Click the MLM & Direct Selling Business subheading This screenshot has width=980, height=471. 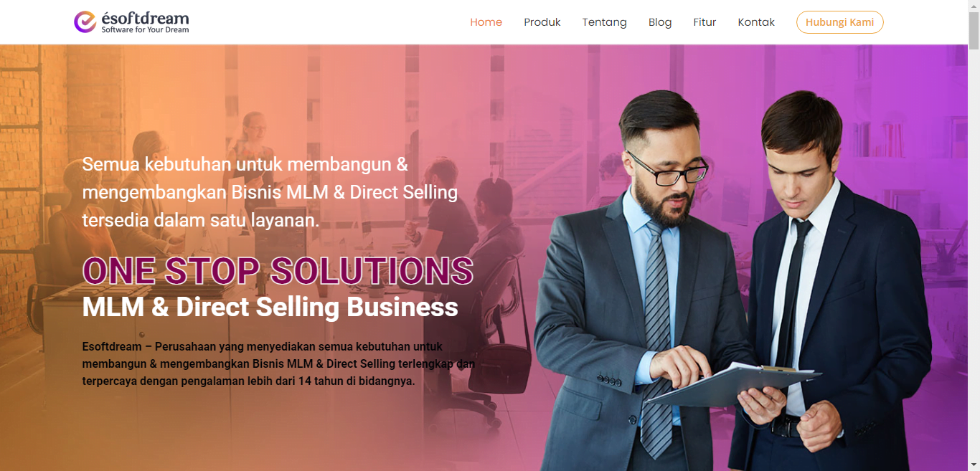pyautogui.click(x=270, y=307)
